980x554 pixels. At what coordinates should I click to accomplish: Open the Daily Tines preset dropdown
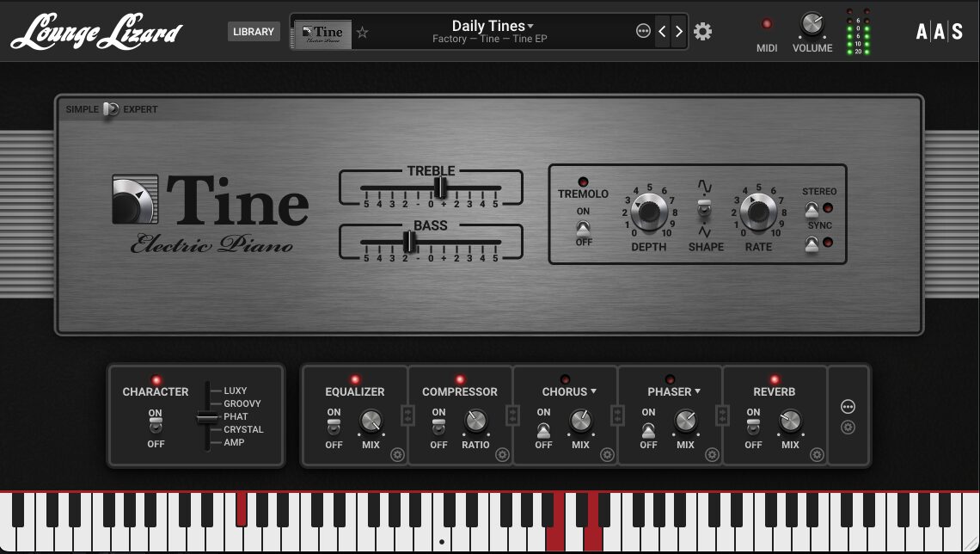pos(493,26)
